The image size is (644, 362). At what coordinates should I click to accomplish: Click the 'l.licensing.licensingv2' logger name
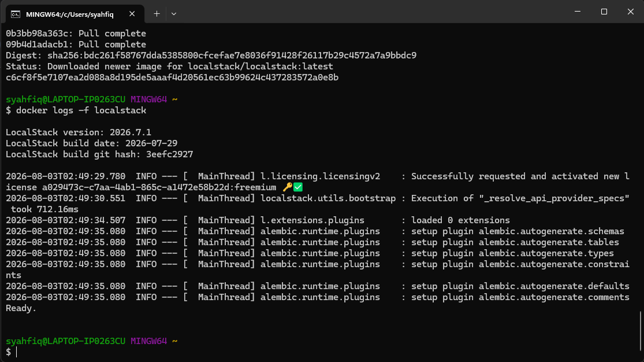point(321,176)
